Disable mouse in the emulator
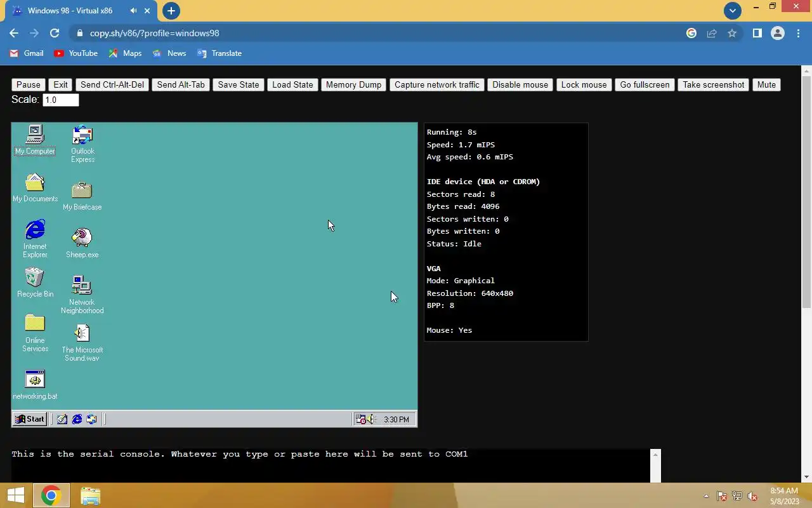 click(x=520, y=84)
